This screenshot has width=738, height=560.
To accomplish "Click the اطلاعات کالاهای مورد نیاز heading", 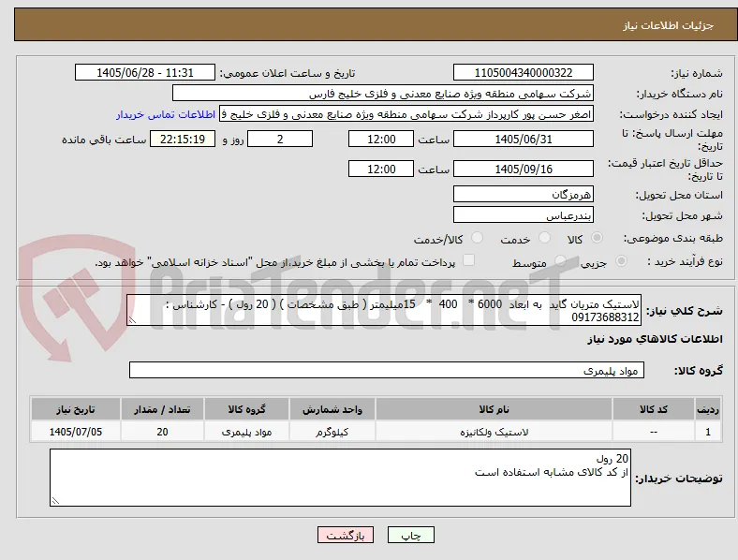I will click(x=655, y=339).
